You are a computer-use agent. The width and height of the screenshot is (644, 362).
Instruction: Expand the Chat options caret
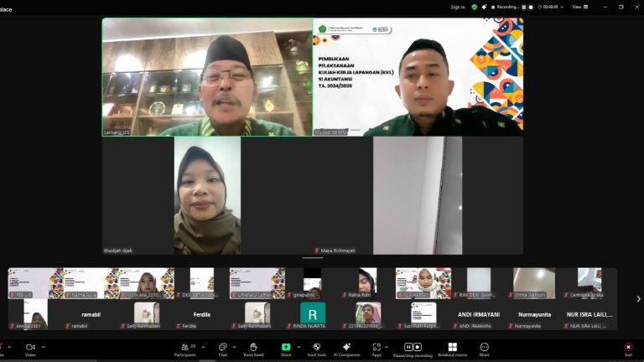(x=234, y=347)
